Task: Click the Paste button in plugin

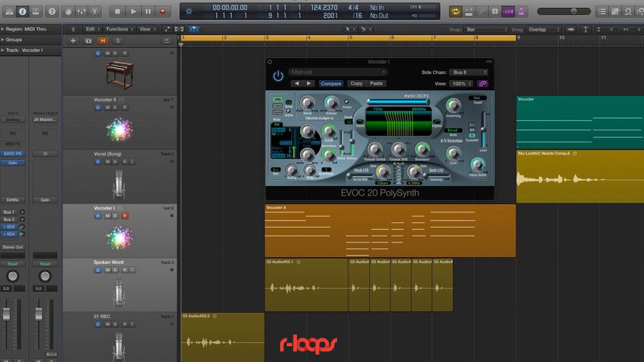Action: coord(376,83)
